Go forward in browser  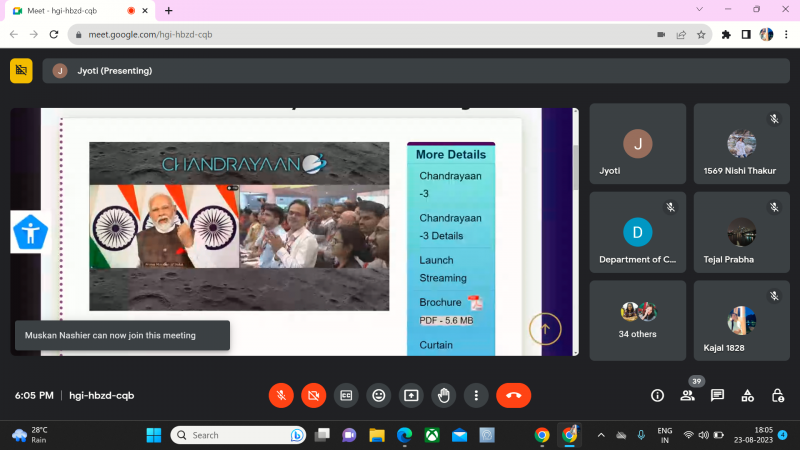pos(34,35)
